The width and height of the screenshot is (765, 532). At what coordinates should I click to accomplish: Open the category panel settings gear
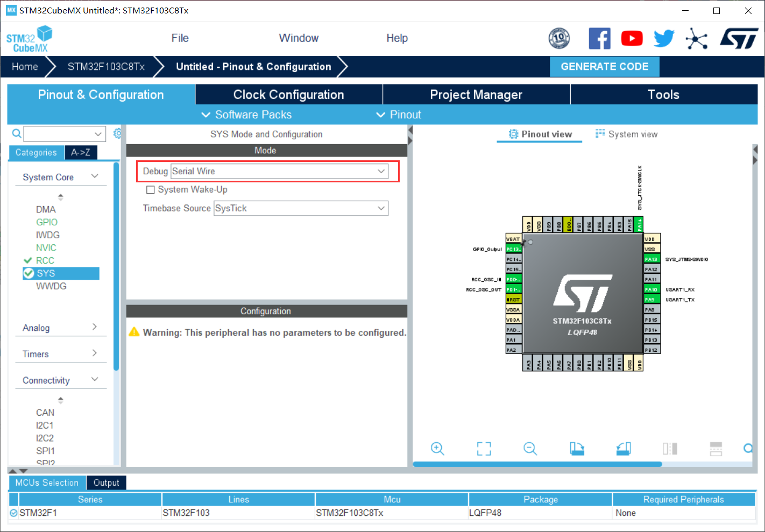tap(118, 133)
